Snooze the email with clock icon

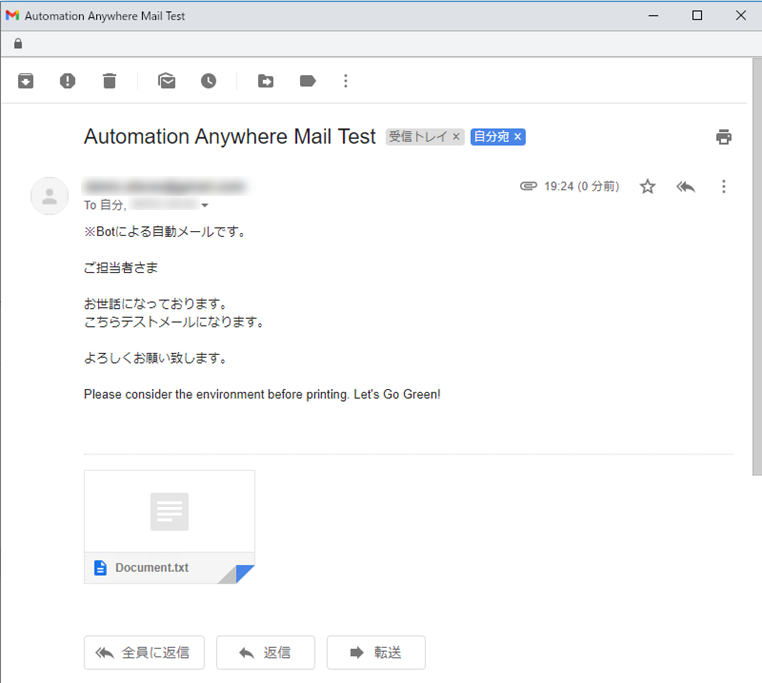pyautogui.click(x=208, y=81)
